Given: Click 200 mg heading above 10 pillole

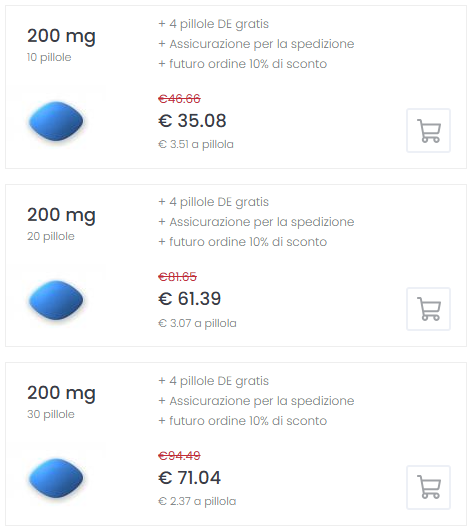Looking at the screenshot, I should [x=61, y=36].
